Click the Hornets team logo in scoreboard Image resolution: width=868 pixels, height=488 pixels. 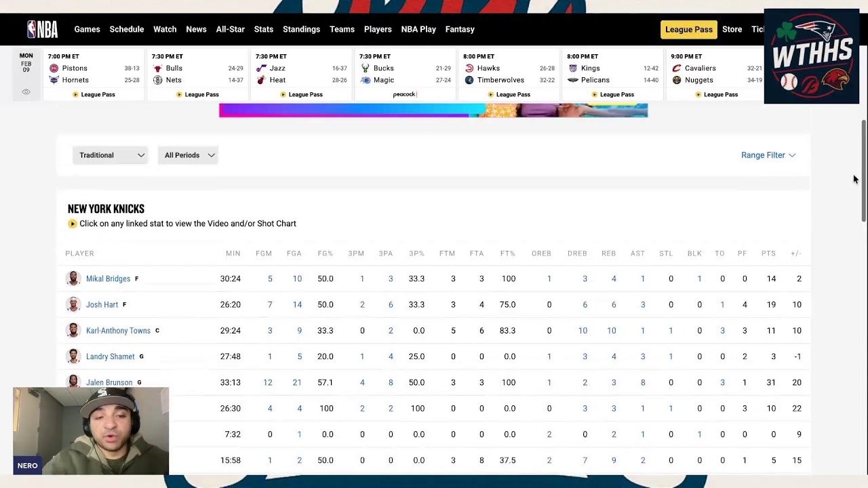pos(54,80)
